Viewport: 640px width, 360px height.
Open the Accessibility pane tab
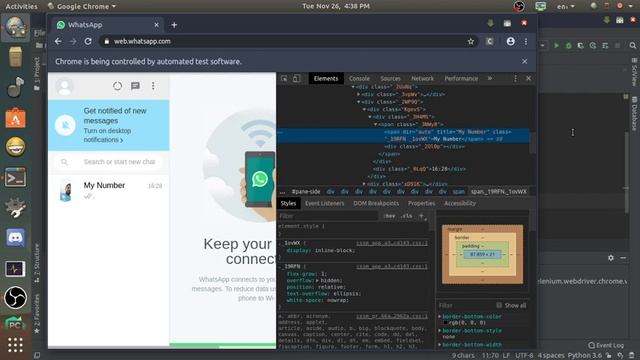(460, 203)
